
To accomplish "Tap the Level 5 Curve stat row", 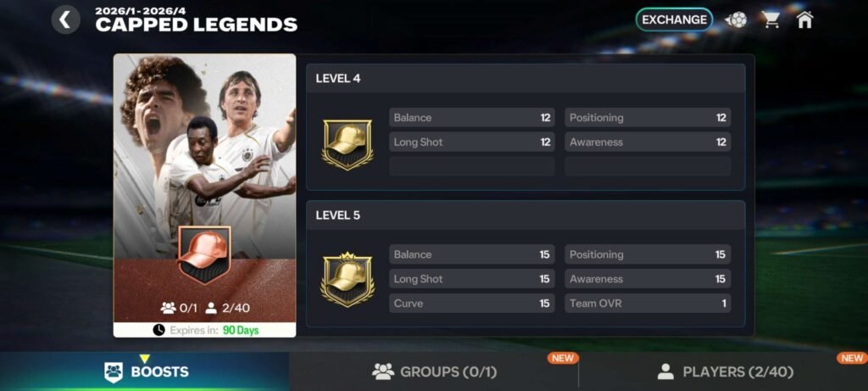I will tap(471, 304).
